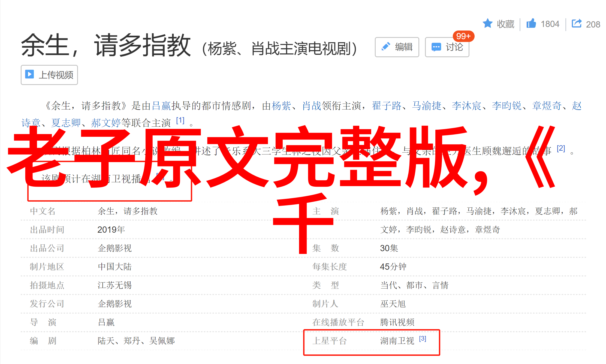Click the share arrow icon
The height and width of the screenshot is (364, 606).
(x=576, y=24)
